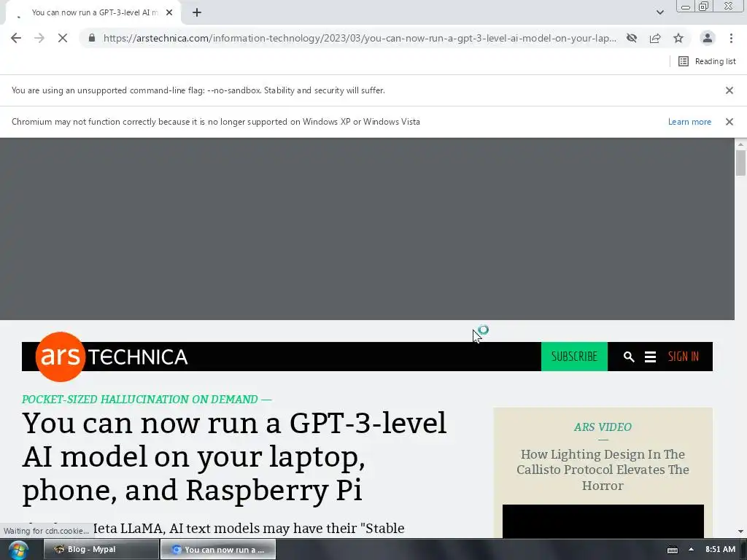This screenshot has height=560, width=747.
Task: Click the green SUBSCRIBE button
Action: [x=574, y=357]
